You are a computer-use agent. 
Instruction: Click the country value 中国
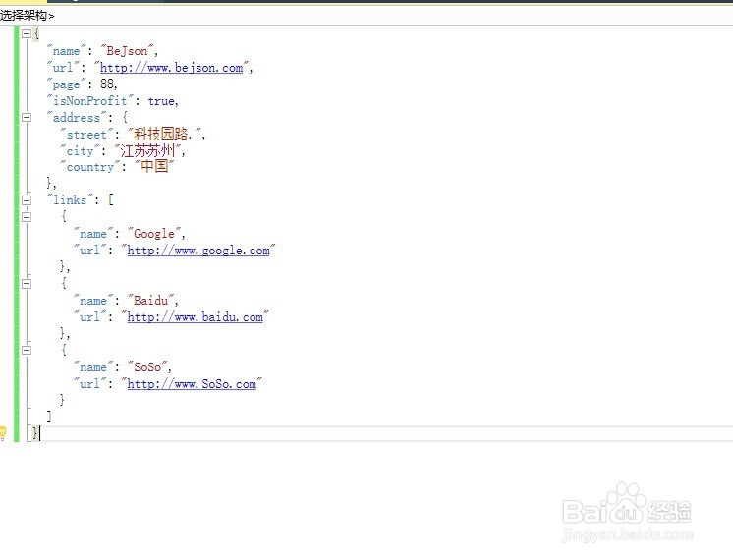[154, 165]
